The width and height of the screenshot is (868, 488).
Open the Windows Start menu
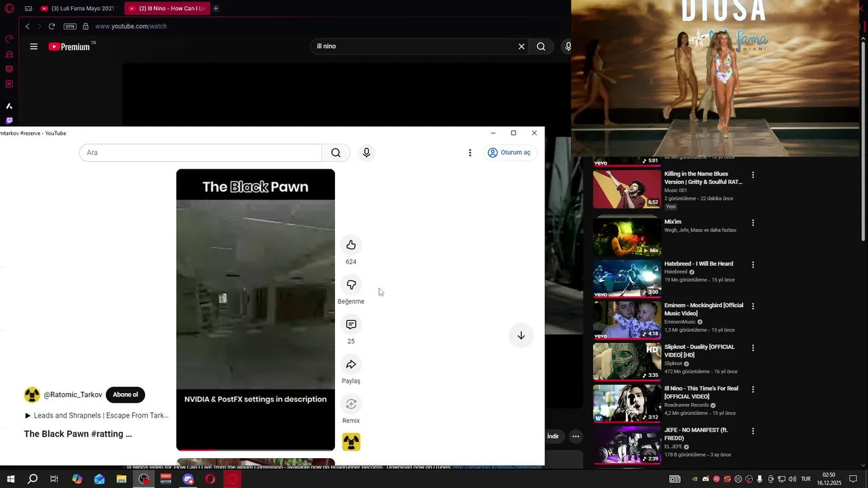point(11,479)
